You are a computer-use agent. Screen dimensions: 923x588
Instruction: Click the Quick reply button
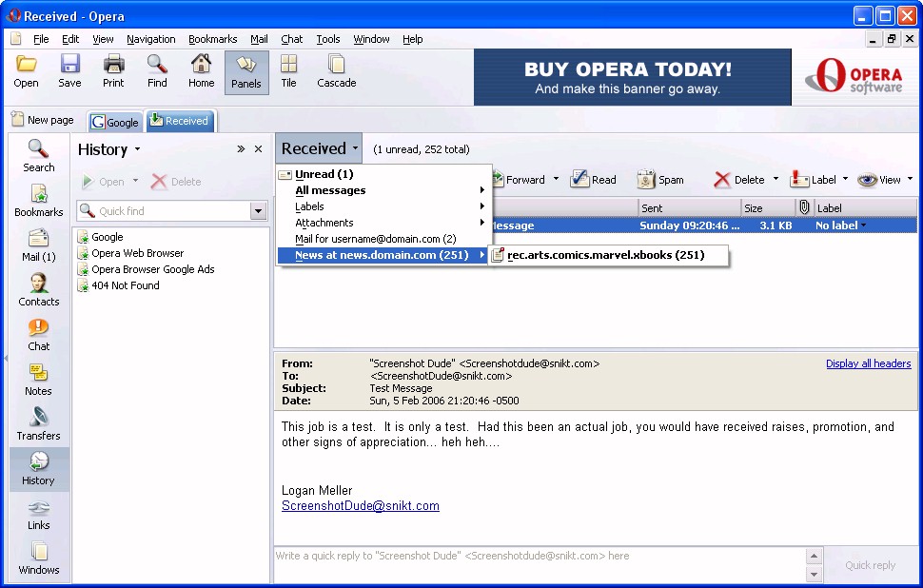coord(870,565)
